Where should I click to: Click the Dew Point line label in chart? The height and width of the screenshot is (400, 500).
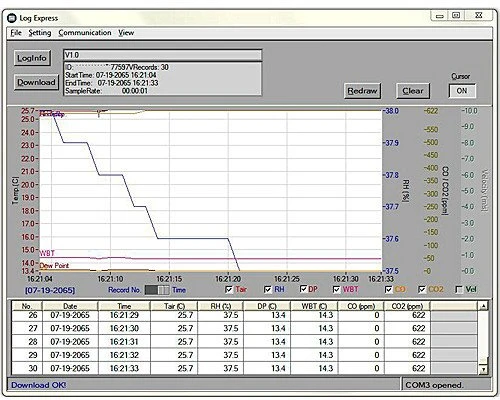pyautogui.click(x=54, y=266)
